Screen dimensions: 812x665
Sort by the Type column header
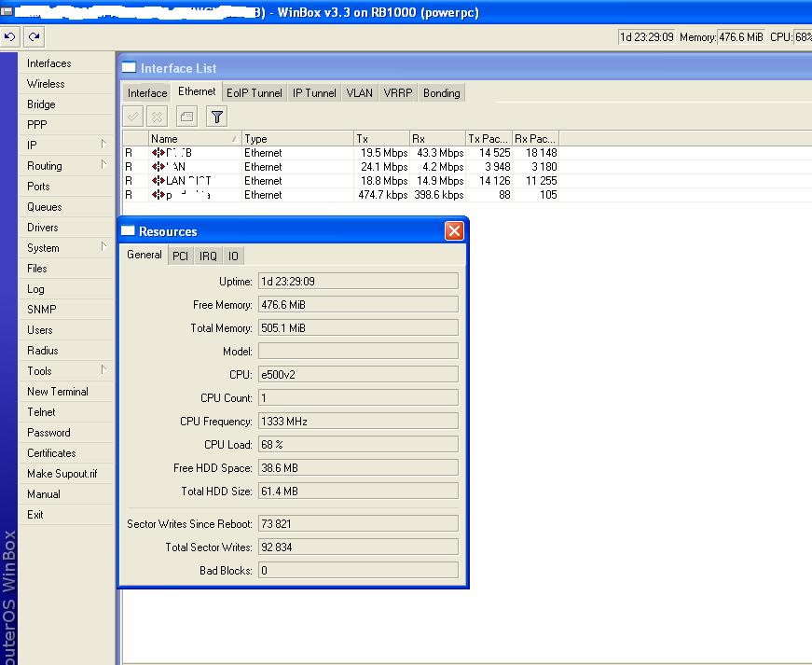297,139
